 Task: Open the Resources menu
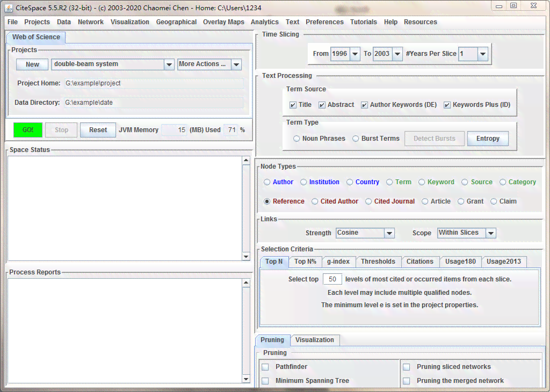coord(420,21)
